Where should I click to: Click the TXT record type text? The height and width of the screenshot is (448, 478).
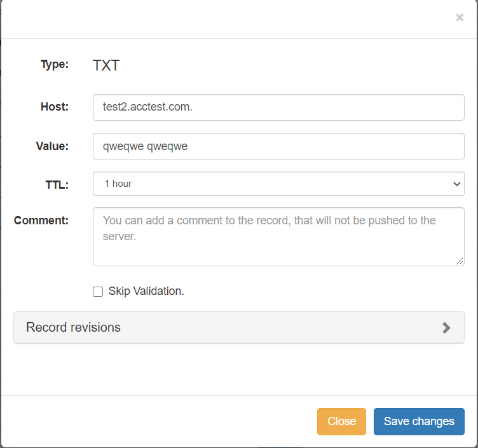tap(106, 65)
